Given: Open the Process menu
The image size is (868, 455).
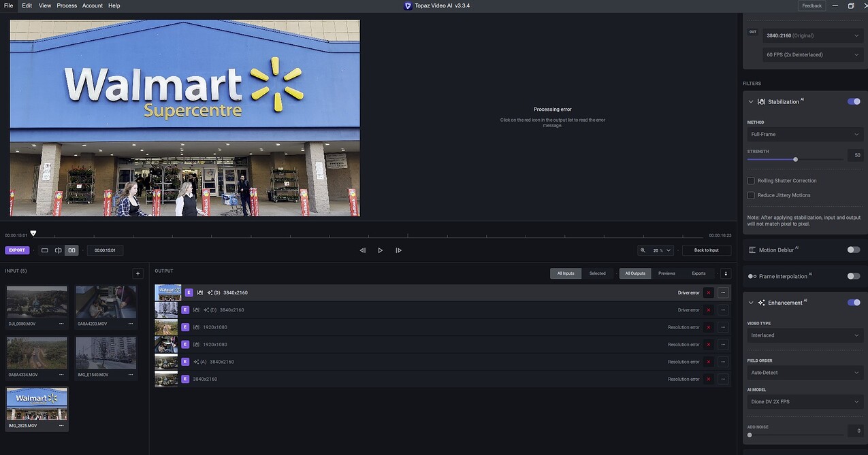Looking at the screenshot, I should pyautogui.click(x=67, y=5).
